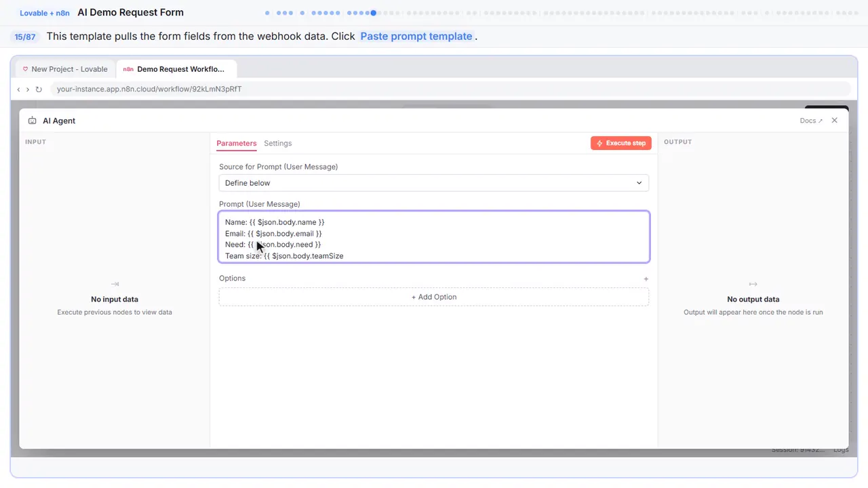Click the browser back arrow
The width and height of the screenshot is (868, 488).
(18, 89)
